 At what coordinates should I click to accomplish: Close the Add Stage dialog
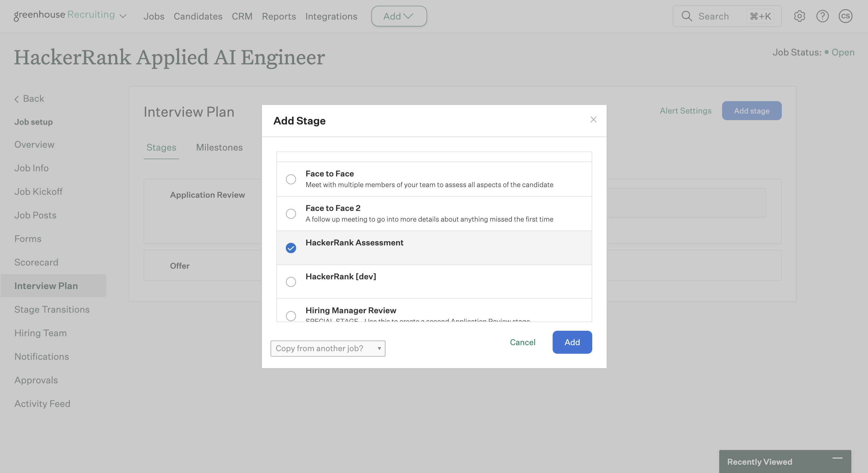593,120
